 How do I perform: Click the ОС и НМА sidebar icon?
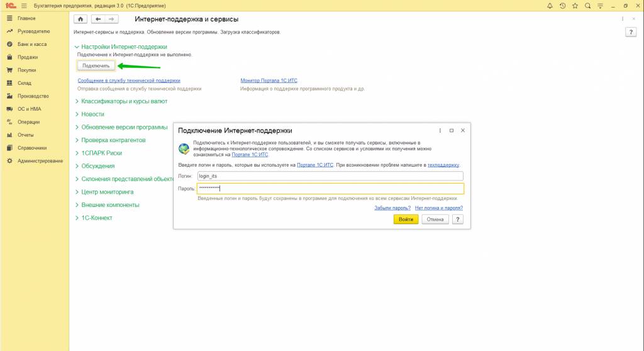coord(9,109)
